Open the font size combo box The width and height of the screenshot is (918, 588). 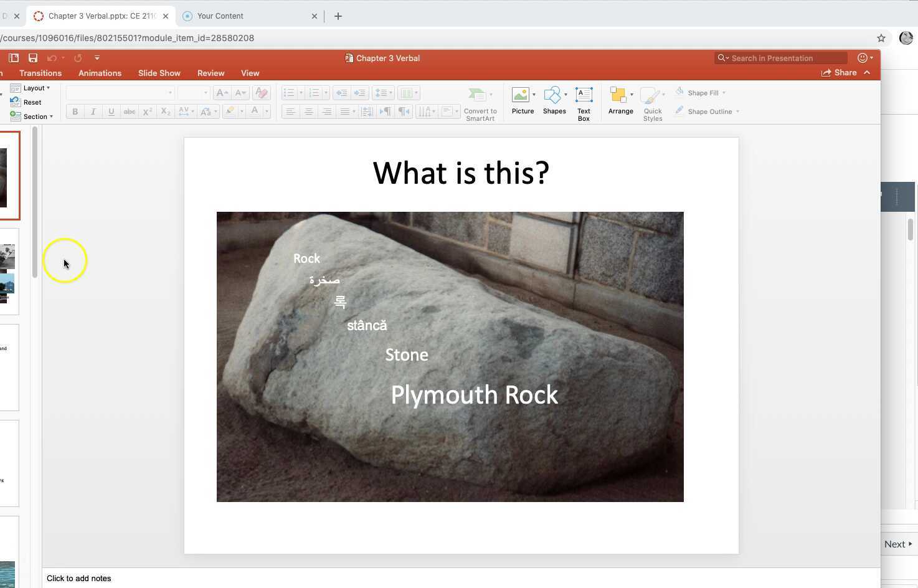coord(193,93)
